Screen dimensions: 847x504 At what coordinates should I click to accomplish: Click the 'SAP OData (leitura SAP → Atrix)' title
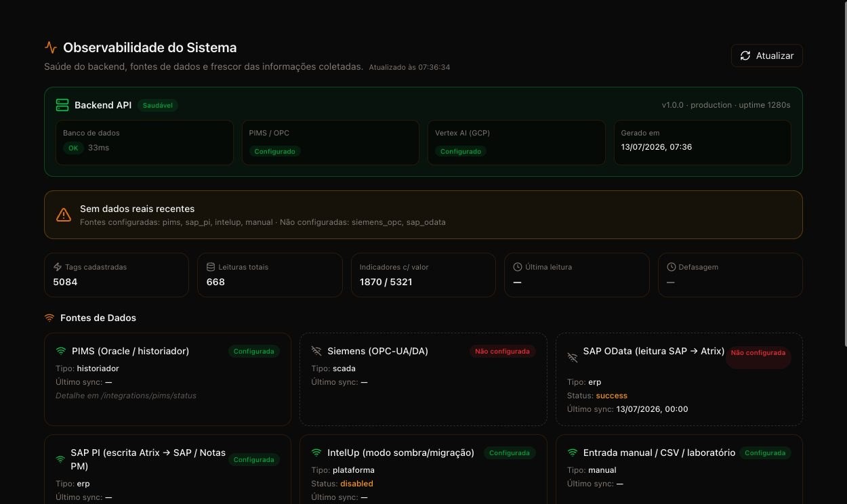click(654, 351)
